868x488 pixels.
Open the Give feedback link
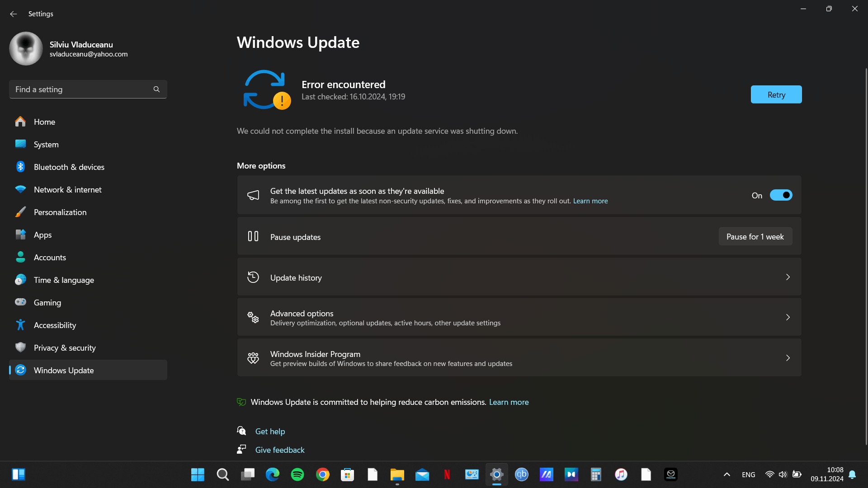(280, 450)
